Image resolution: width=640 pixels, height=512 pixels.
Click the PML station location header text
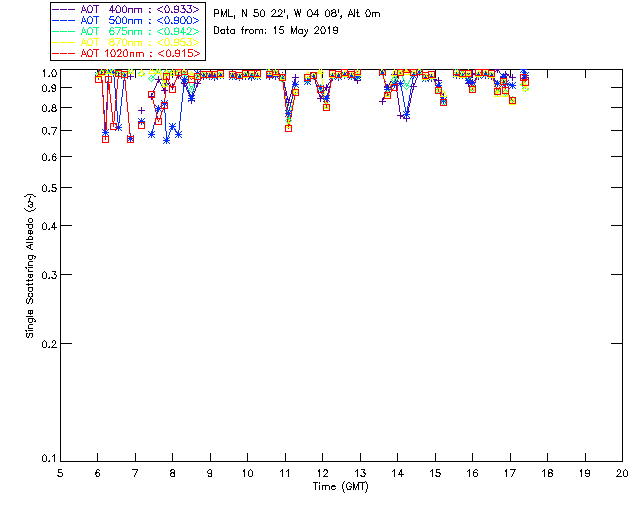coord(297,14)
